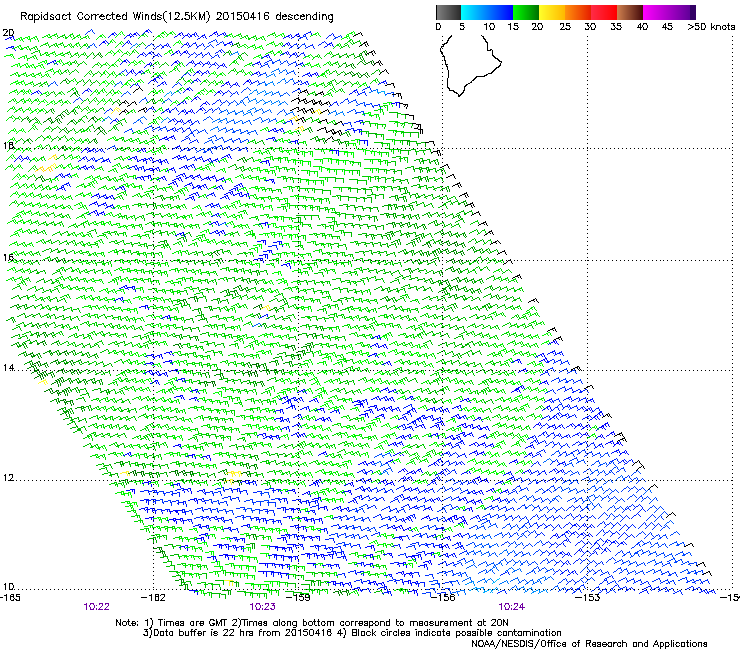Image resolution: width=740 pixels, height=650 pixels.
Task: Click the 'Times are GMT' note line
Action: click(x=312, y=623)
